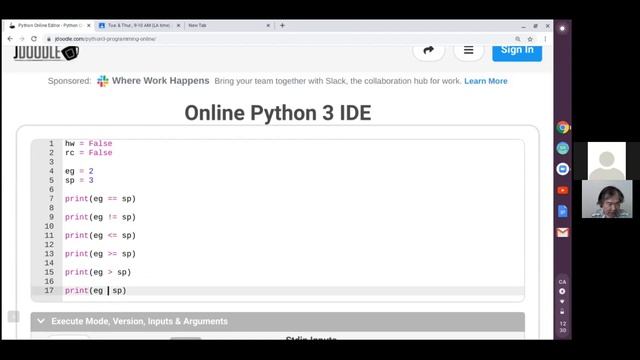Click line number 17 in gutter
The height and width of the screenshot is (360, 640).
(49, 291)
